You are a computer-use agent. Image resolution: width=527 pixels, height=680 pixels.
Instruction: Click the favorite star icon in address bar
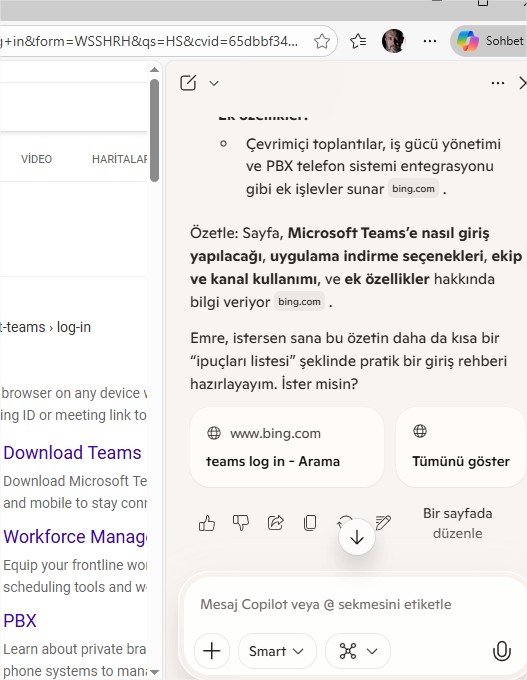tap(322, 41)
